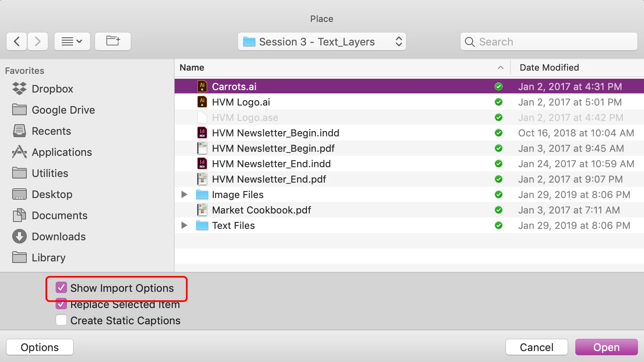This screenshot has width=644, height=362.
Task: Select HVM Newsletter_End.pdf file icon
Action: click(x=202, y=179)
